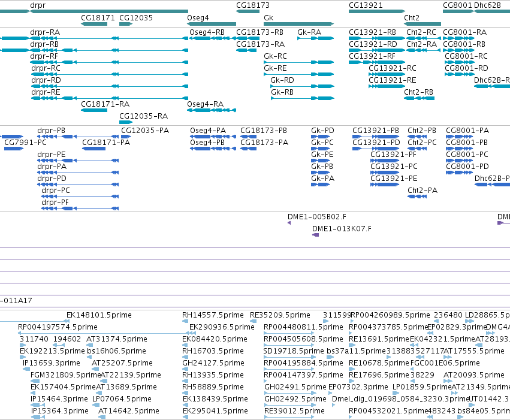Click the CG18171-PA protein label
Screen dimensions: 510x420
point(106,143)
